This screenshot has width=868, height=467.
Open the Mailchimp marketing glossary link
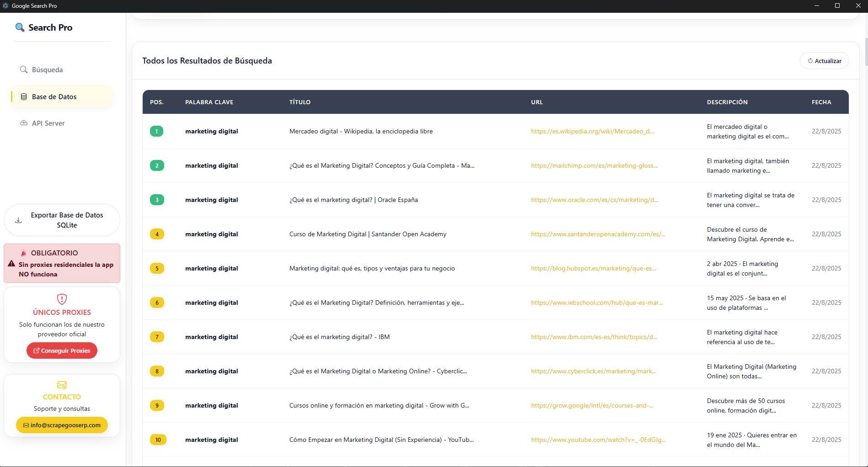(x=594, y=166)
